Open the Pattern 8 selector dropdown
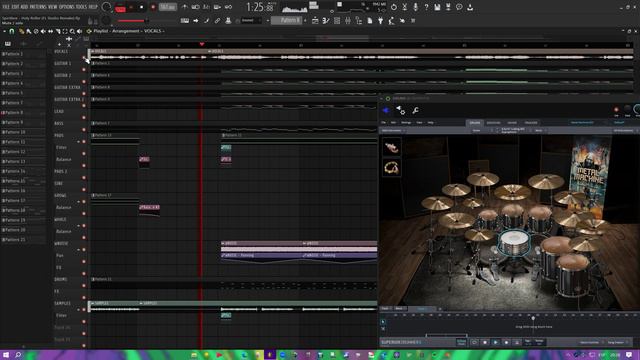Viewport: 640px width, 360px height. [287, 20]
